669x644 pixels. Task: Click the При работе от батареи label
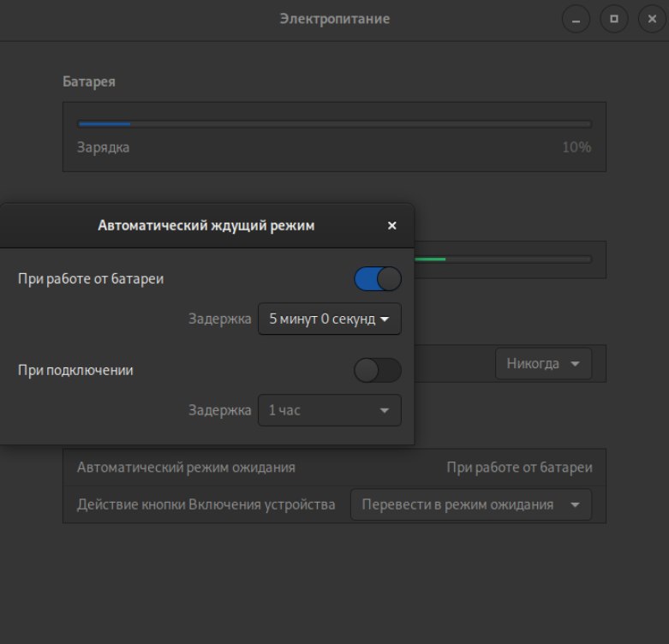(91, 279)
